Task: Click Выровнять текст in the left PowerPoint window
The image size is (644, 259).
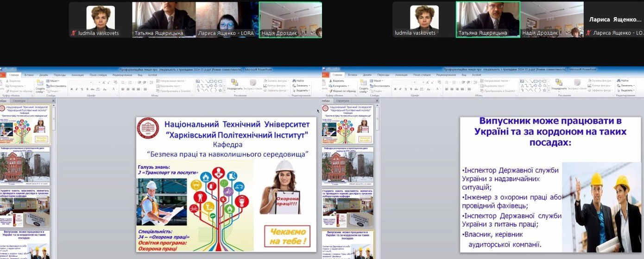Action: tap(170, 86)
